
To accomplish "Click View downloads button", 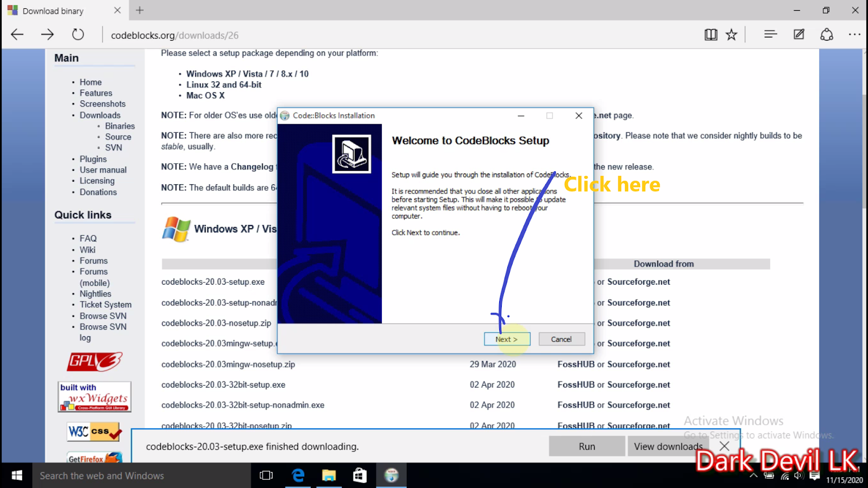I will 668,446.
